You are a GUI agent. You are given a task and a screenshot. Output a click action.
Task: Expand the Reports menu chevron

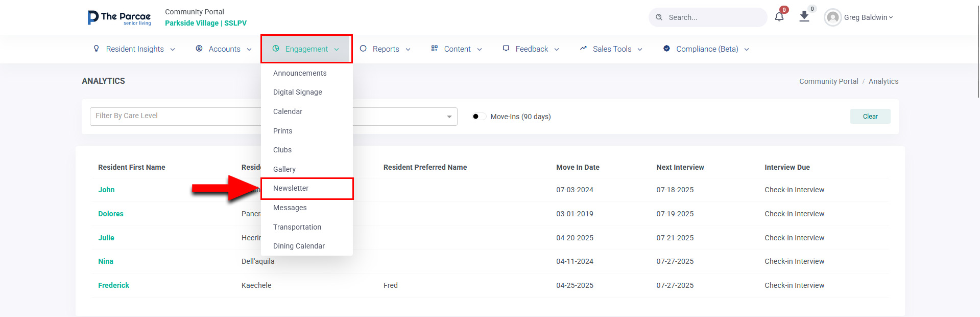[x=408, y=50]
